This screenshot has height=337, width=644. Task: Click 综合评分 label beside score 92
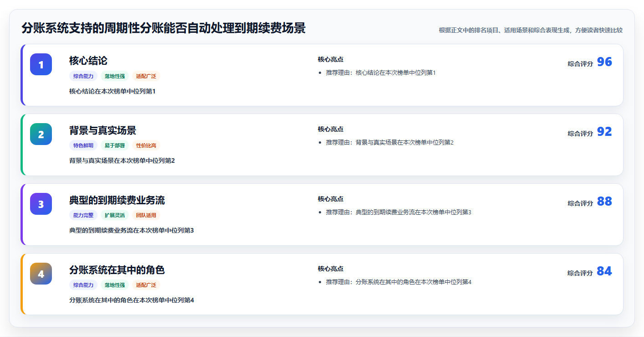(580, 134)
